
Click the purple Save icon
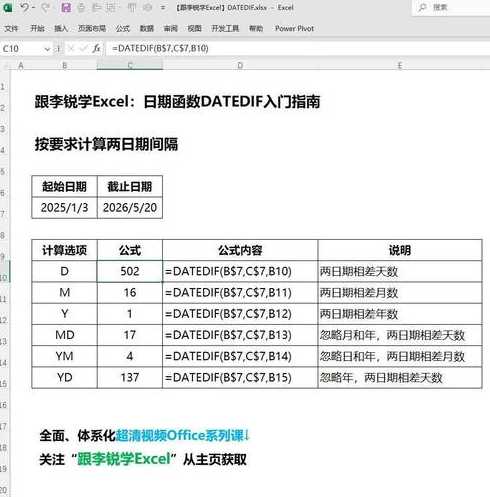[x=66, y=7]
